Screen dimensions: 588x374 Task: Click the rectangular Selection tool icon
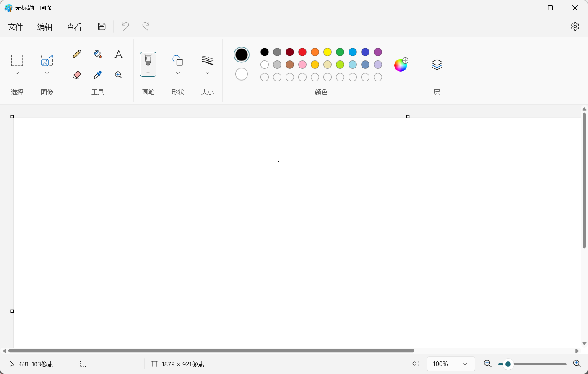(x=17, y=60)
